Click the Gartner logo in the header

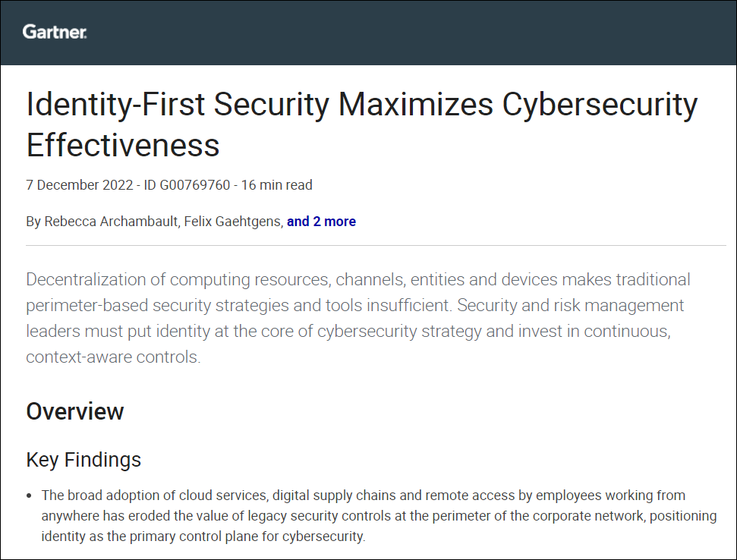tap(55, 32)
